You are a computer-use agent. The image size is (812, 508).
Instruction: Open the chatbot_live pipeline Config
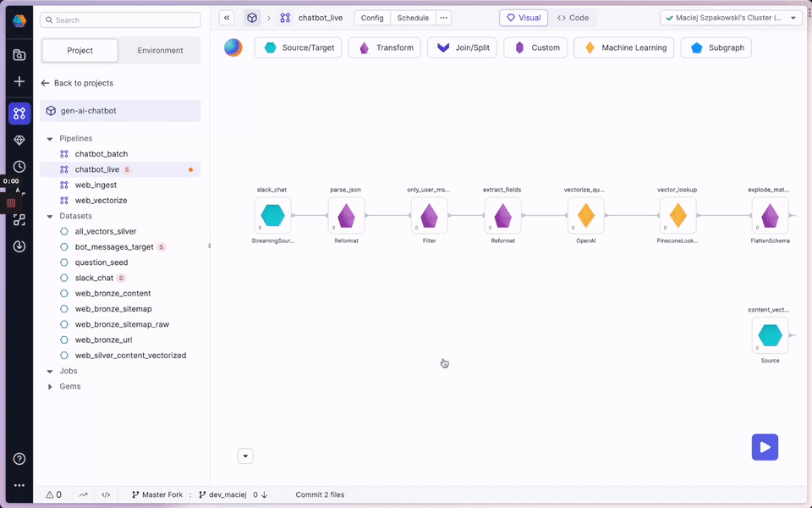[x=371, y=17]
